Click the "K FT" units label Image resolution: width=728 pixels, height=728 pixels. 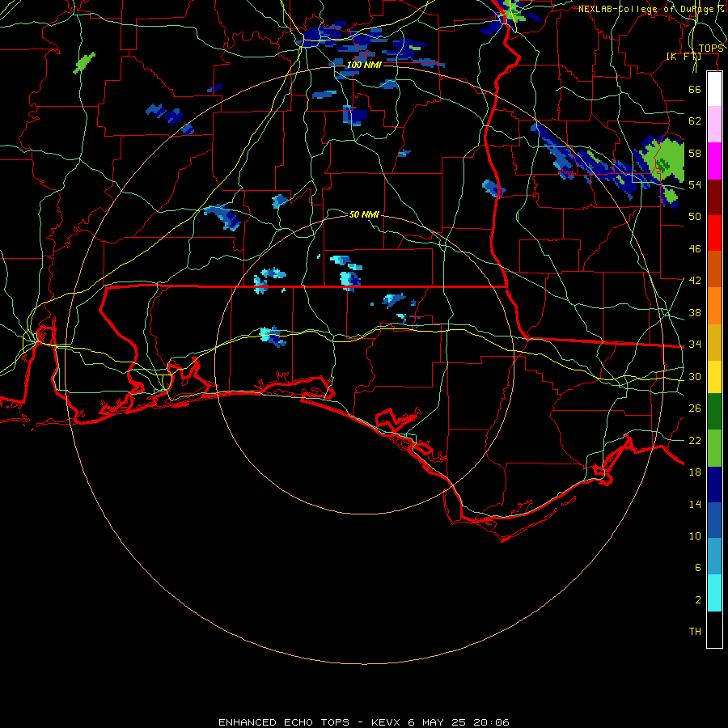(x=684, y=56)
